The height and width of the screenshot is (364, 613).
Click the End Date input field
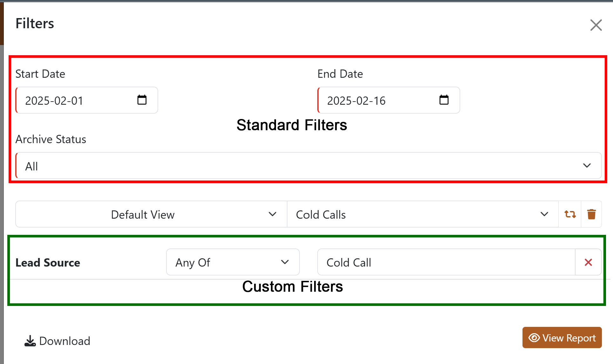[378, 101]
